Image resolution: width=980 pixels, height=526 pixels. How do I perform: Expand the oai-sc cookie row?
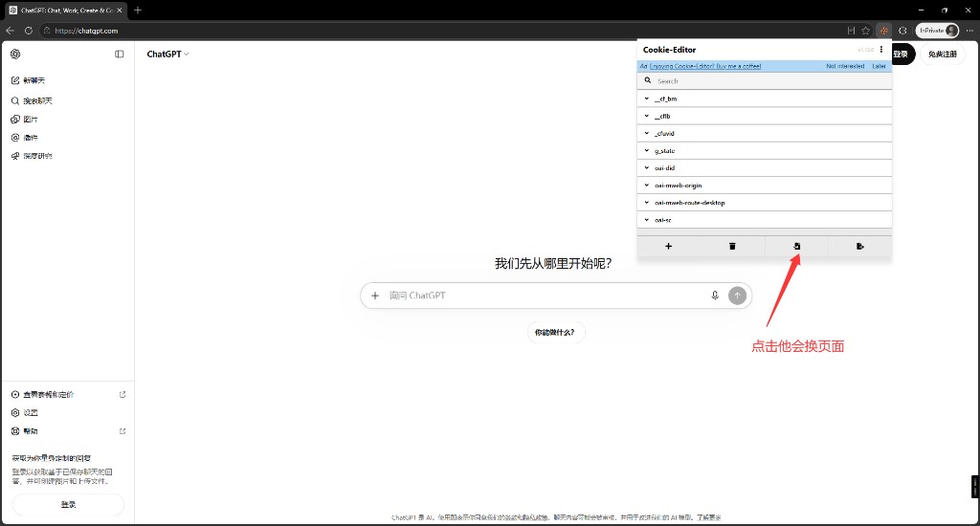pos(765,220)
